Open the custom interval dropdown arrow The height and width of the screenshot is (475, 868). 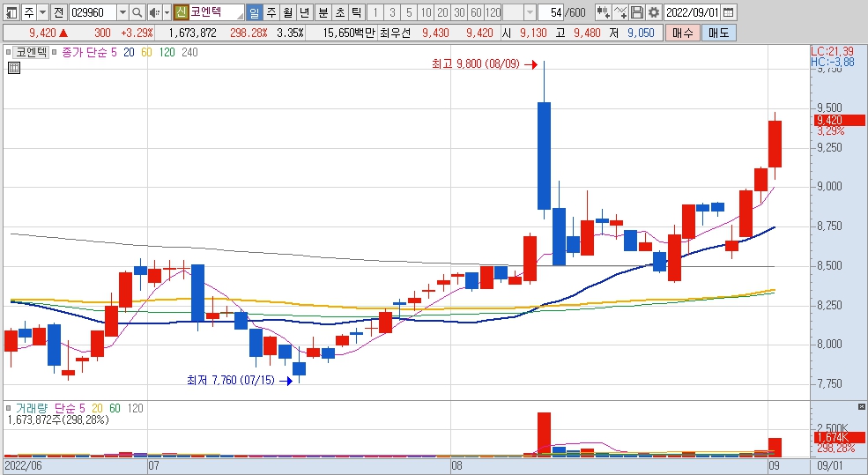coord(530,12)
